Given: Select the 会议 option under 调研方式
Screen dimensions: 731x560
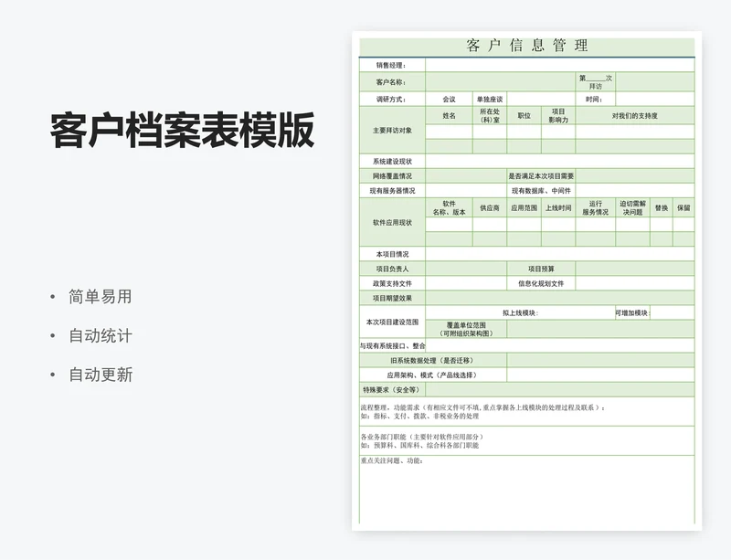Looking at the screenshot, I should [448, 97].
